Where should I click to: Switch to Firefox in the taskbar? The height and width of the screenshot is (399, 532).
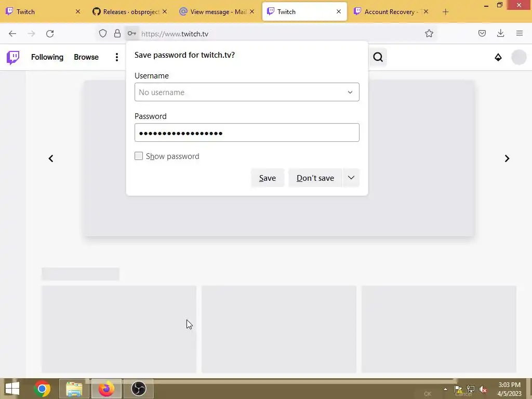pos(107,389)
